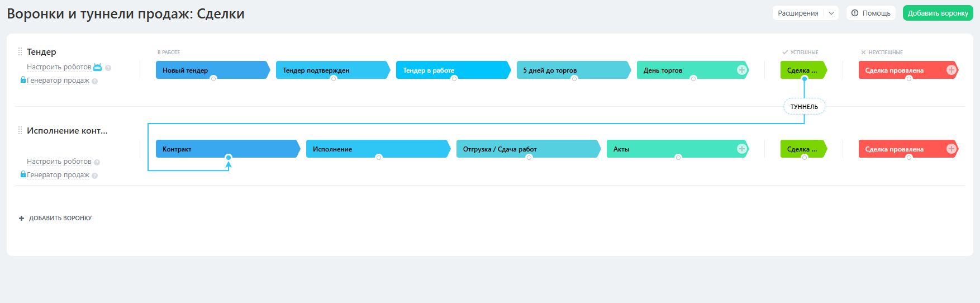Click the plus icon on День торгов stage
Viewport: 980px width, 303px height.
pyautogui.click(x=741, y=70)
